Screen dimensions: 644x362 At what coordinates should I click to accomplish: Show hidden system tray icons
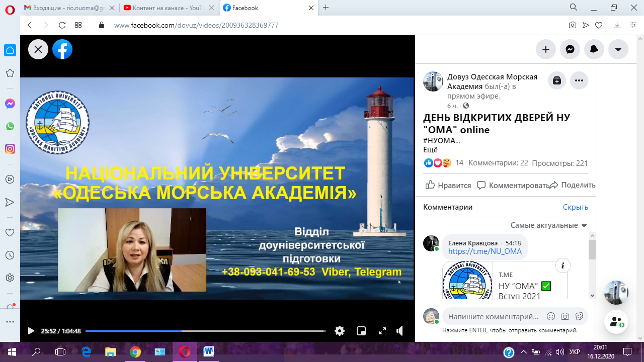[x=524, y=352]
